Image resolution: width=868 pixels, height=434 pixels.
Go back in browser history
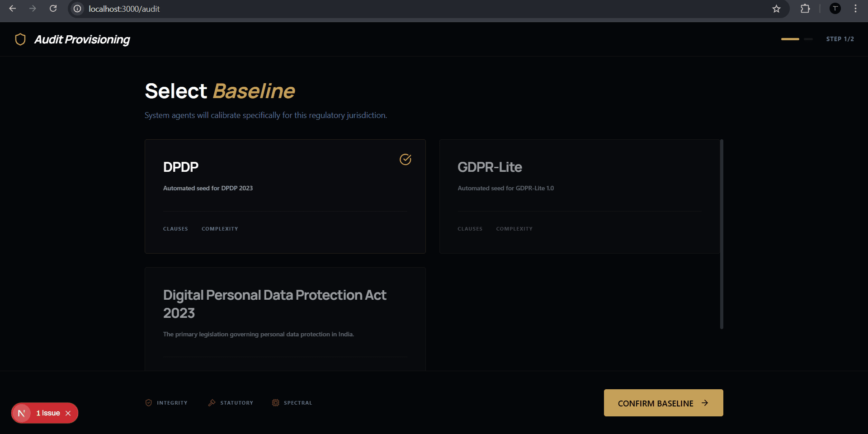tap(13, 9)
